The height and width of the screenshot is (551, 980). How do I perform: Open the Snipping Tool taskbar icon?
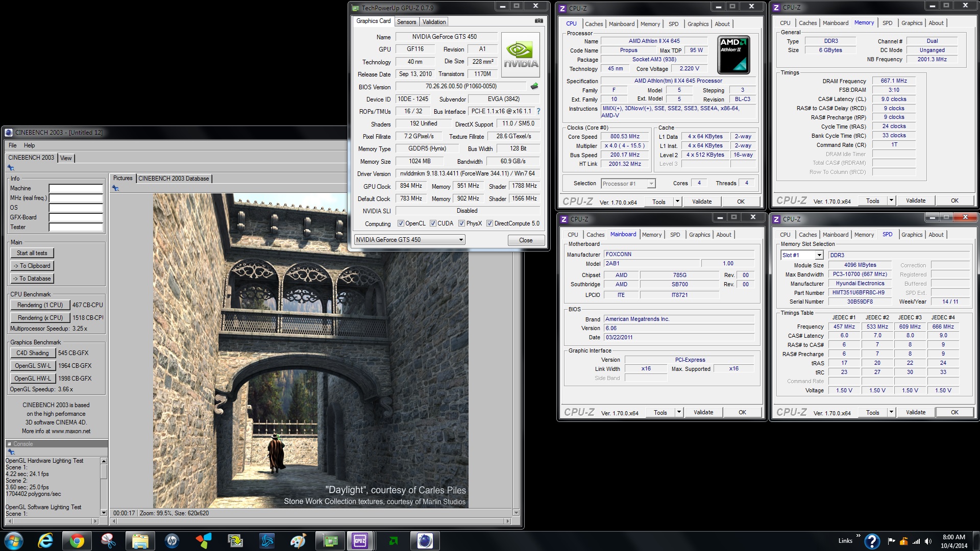point(108,541)
